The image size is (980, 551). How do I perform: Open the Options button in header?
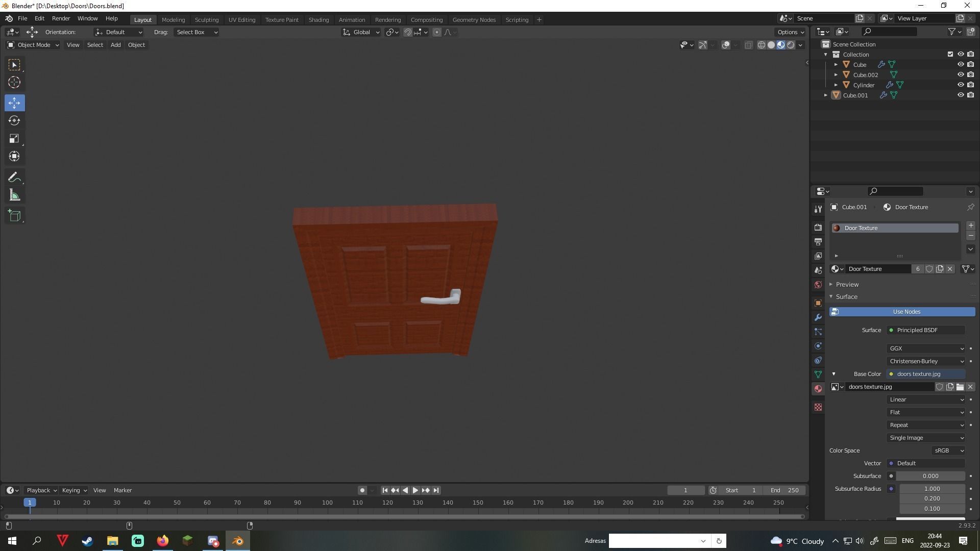click(x=791, y=32)
